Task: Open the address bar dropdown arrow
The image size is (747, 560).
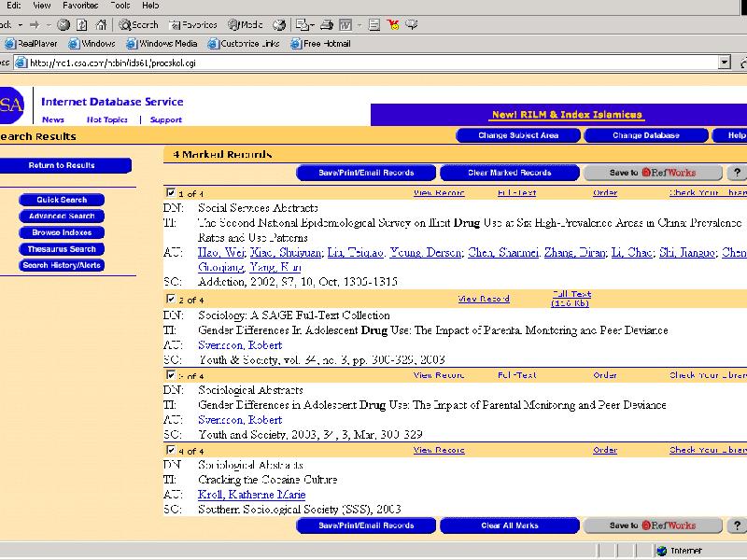Action: [725, 63]
